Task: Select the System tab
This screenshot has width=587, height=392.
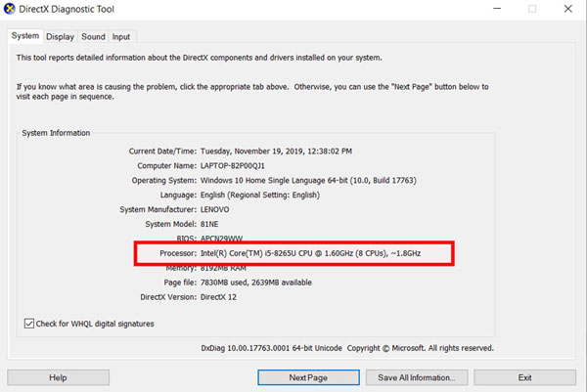Action: click(x=25, y=36)
